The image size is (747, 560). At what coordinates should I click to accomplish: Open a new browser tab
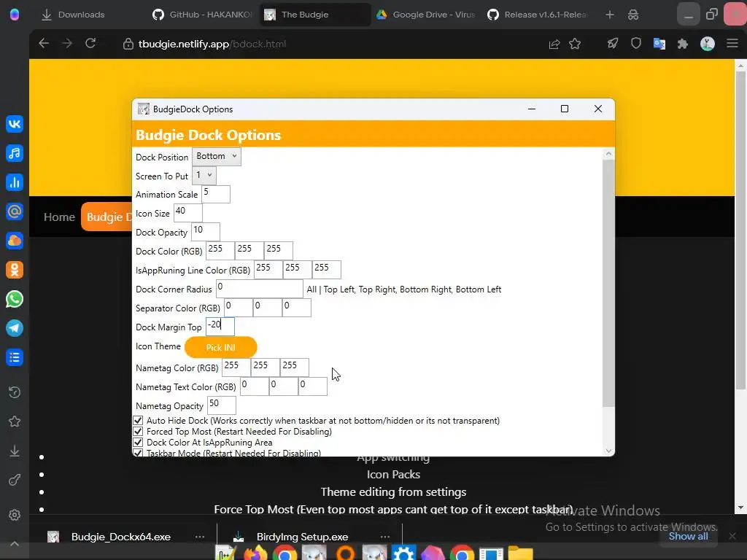pos(610,15)
